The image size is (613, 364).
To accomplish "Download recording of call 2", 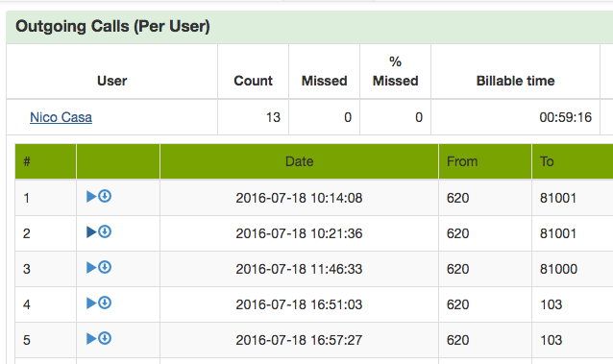I will (x=105, y=231).
